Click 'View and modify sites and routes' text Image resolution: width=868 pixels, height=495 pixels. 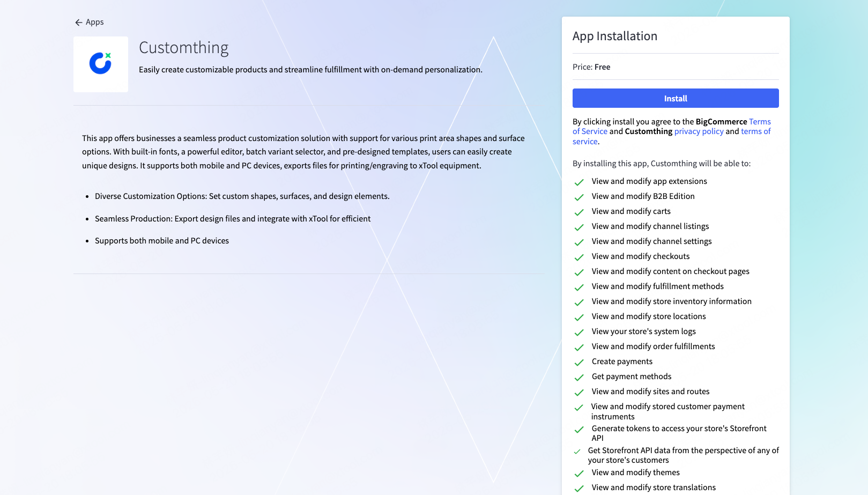651,391
